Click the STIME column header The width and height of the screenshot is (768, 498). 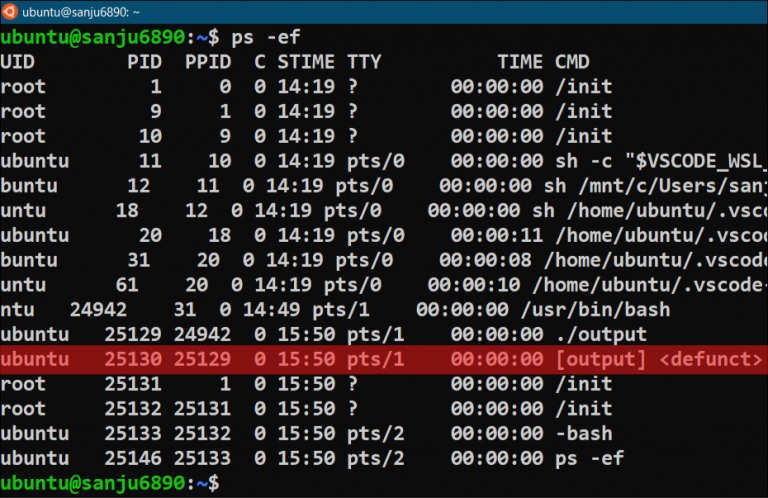(306, 62)
